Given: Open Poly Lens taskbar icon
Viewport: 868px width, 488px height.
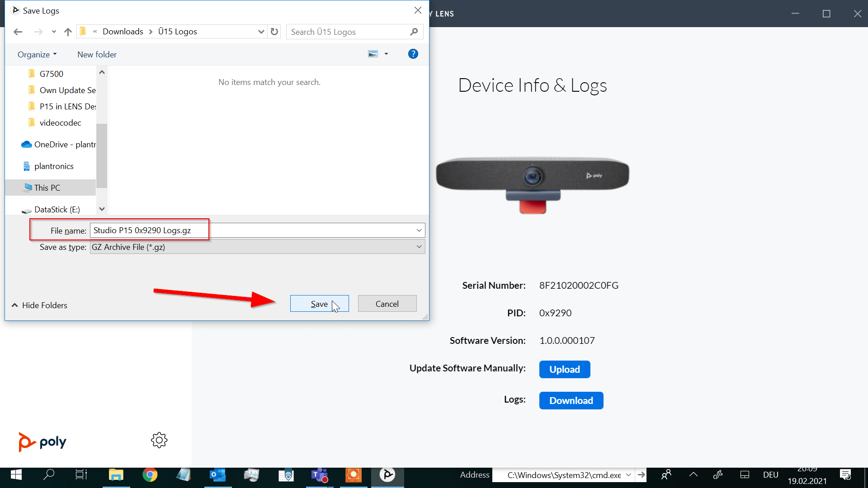Looking at the screenshot, I should pos(387,475).
